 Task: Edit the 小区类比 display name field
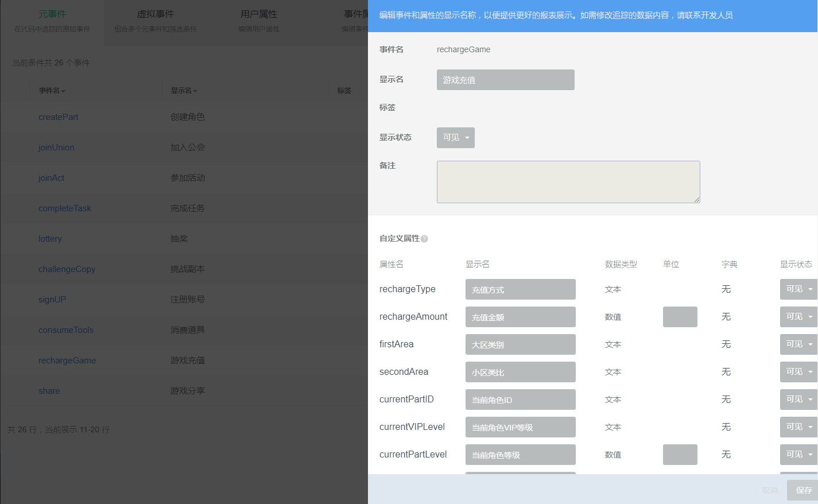click(521, 372)
